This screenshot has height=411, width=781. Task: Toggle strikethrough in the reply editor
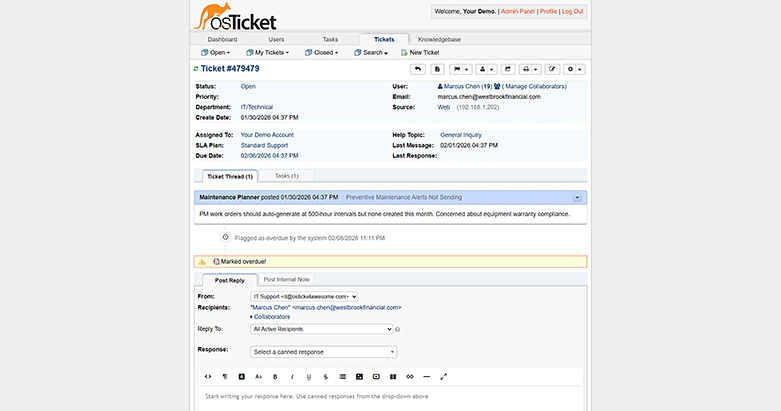click(326, 377)
